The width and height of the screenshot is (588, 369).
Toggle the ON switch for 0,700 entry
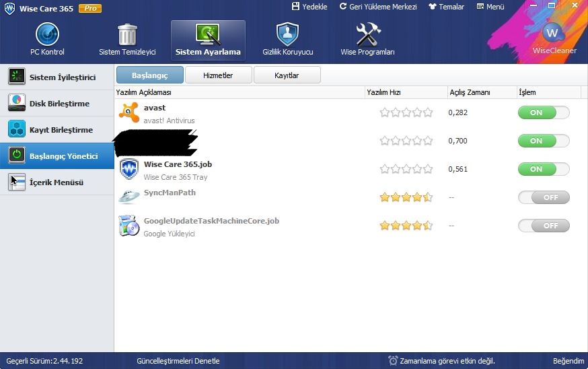544,141
